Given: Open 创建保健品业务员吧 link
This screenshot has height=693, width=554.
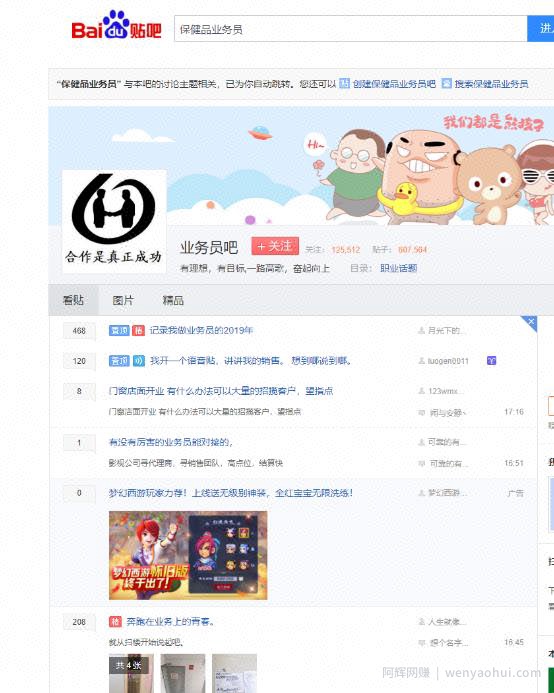Looking at the screenshot, I should pos(394,84).
